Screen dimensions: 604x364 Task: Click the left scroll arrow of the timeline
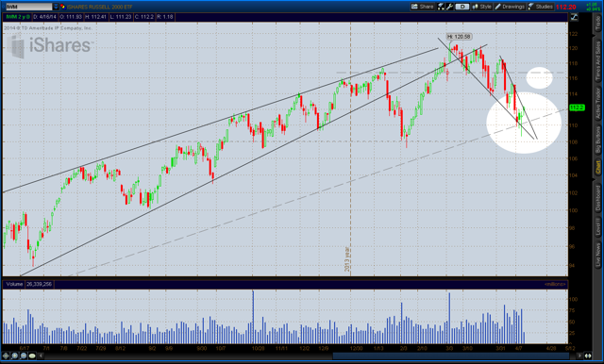tap(41, 356)
